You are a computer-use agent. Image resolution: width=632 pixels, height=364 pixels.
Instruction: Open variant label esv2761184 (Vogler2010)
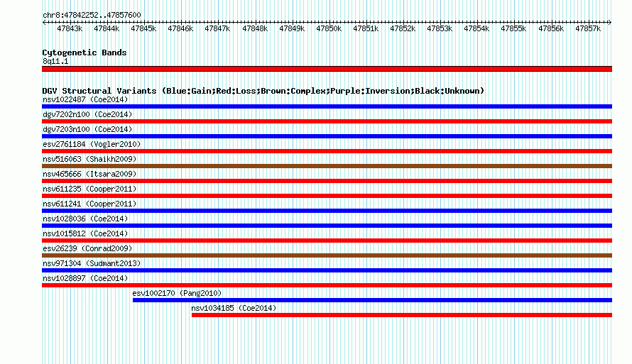point(92,144)
